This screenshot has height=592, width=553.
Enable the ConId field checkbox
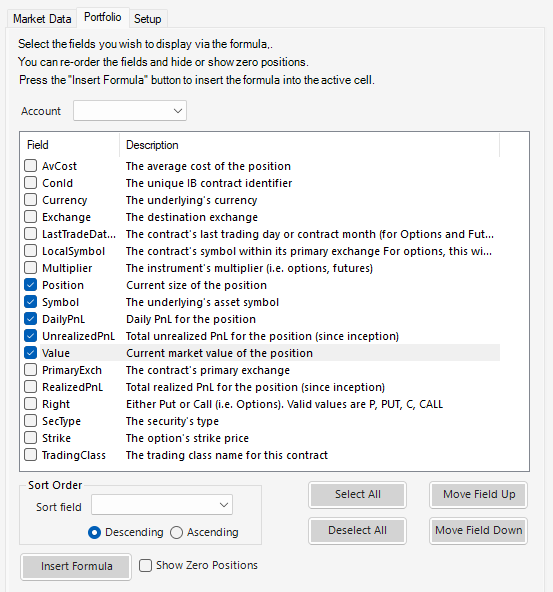(31, 182)
